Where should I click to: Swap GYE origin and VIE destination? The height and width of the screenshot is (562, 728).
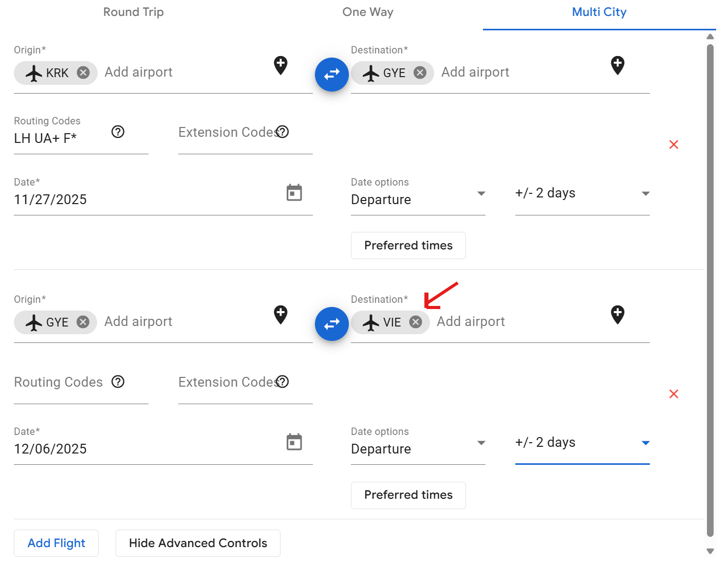332,324
